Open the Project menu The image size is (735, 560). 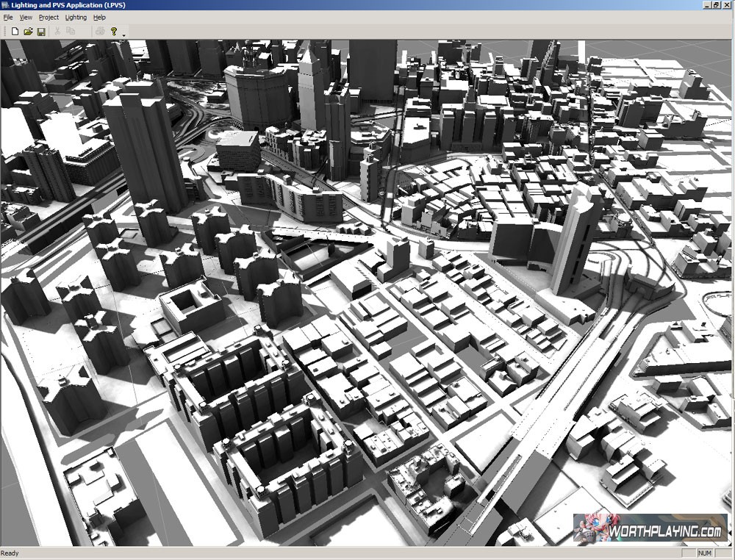click(x=49, y=17)
